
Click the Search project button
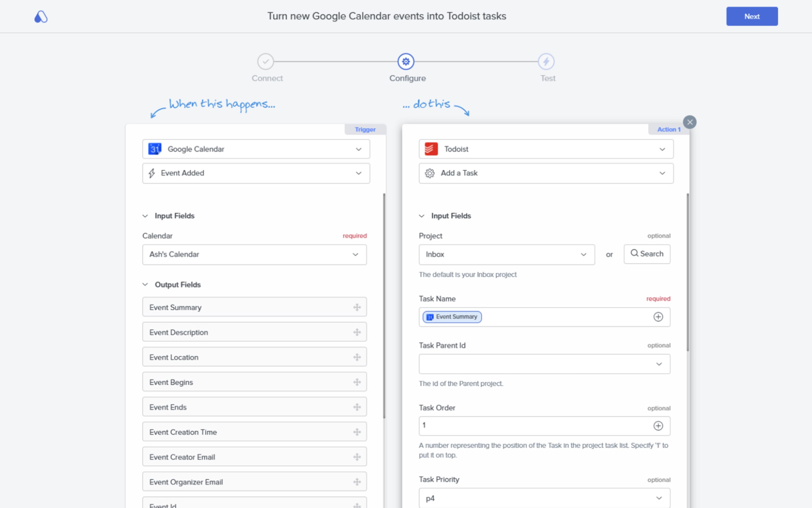click(x=647, y=254)
